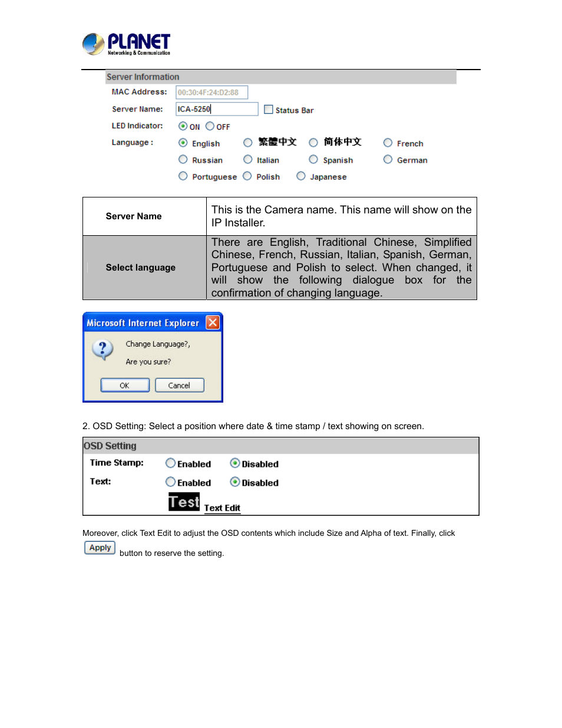562x728 pixels.
Task: Choose Russian as language
Action: [x=183, y=159]
